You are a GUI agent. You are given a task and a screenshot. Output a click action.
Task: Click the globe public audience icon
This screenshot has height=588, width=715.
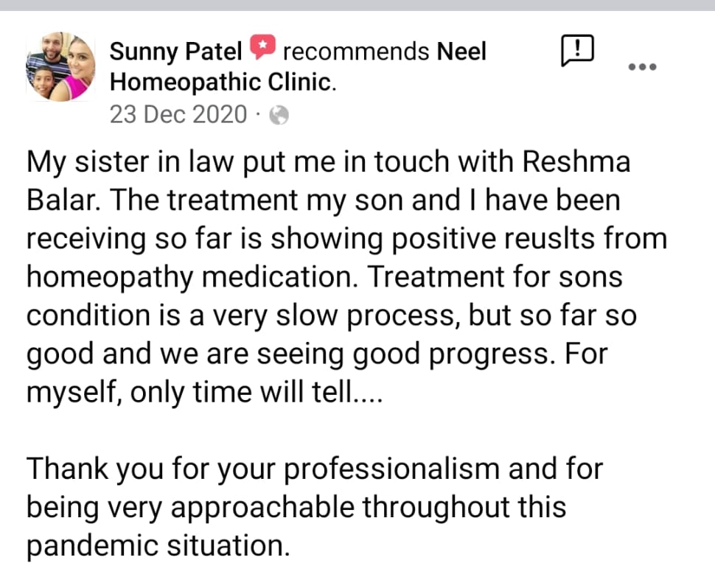pyautogui.click(x=279, y=115)
